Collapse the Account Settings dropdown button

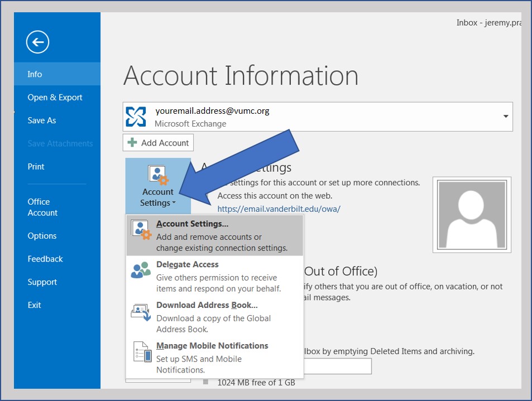coord(158,186)
